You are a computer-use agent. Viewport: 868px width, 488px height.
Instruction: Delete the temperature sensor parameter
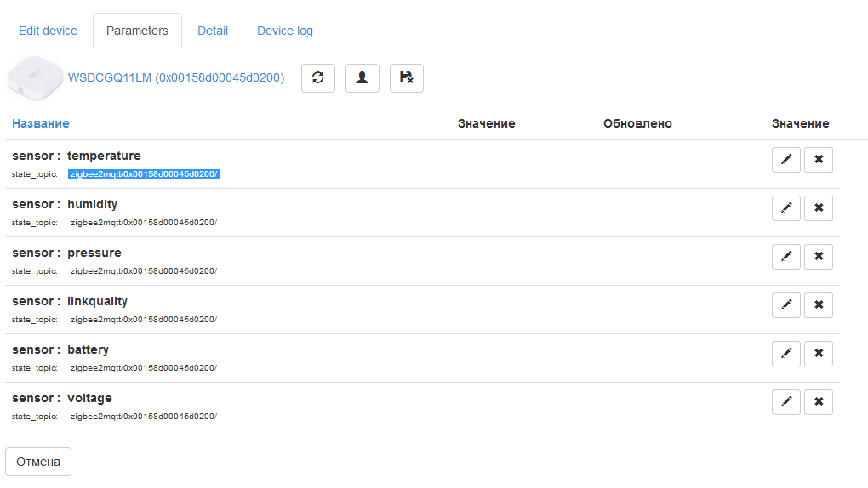[x=818, y=160]
